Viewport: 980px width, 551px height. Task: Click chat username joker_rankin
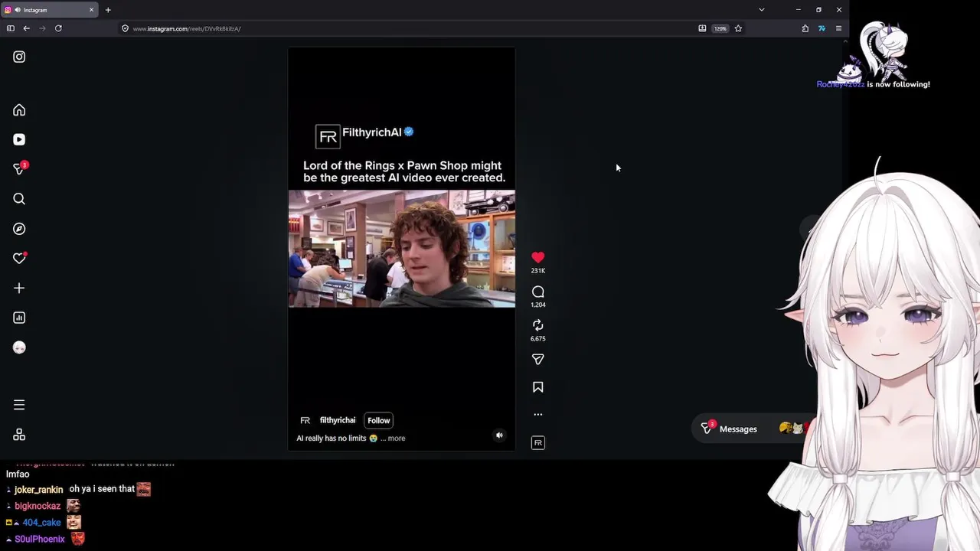click(38, 490)
